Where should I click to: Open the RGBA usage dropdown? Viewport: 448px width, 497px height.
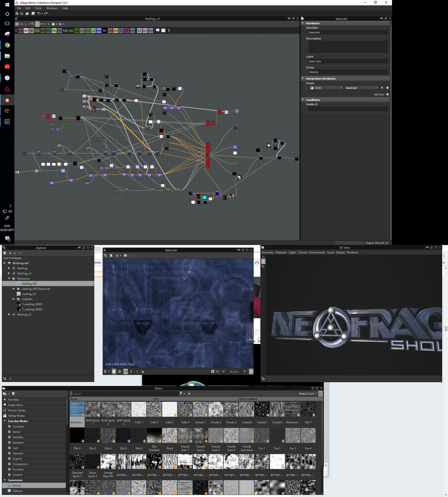coord(326,88)
